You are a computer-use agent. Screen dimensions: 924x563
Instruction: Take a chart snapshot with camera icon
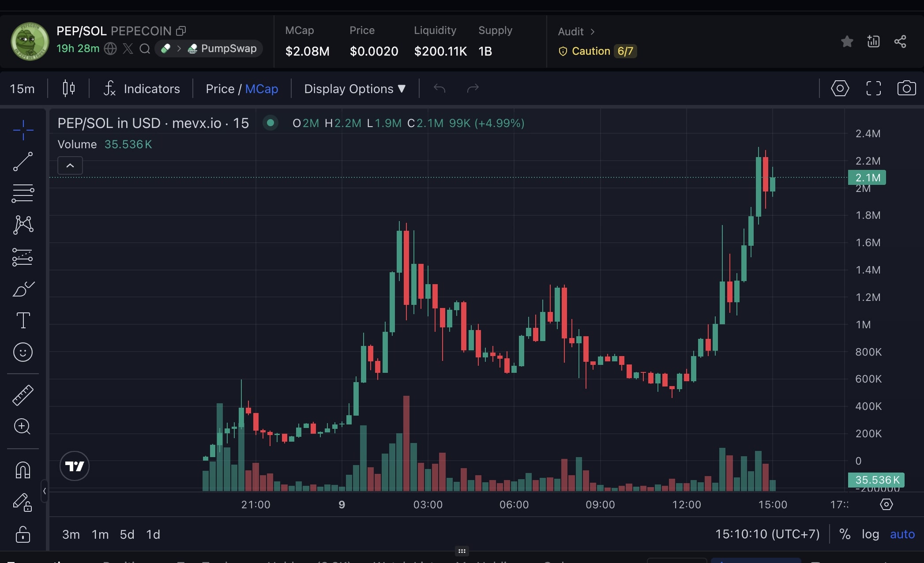(906, 88)
